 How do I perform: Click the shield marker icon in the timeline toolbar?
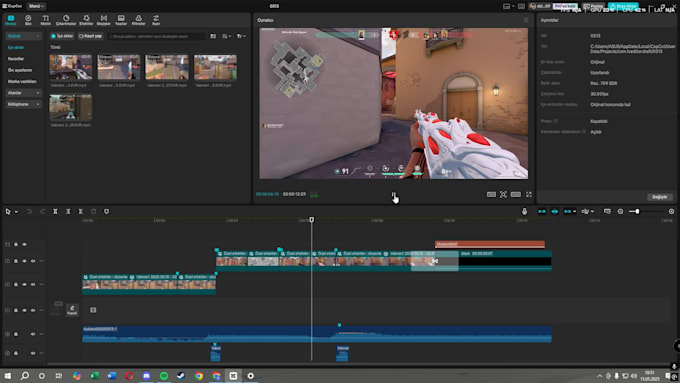point(107,212)
